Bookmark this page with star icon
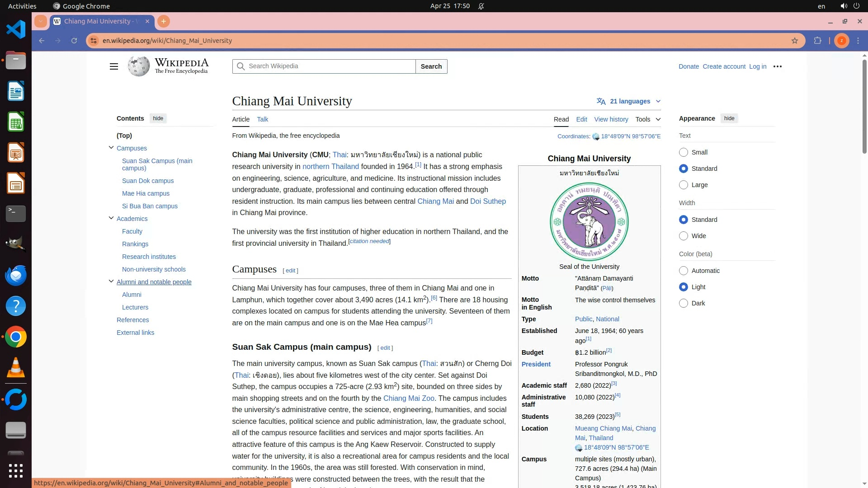Viewport: 868px width, 488px height. (x=795, y=41)
